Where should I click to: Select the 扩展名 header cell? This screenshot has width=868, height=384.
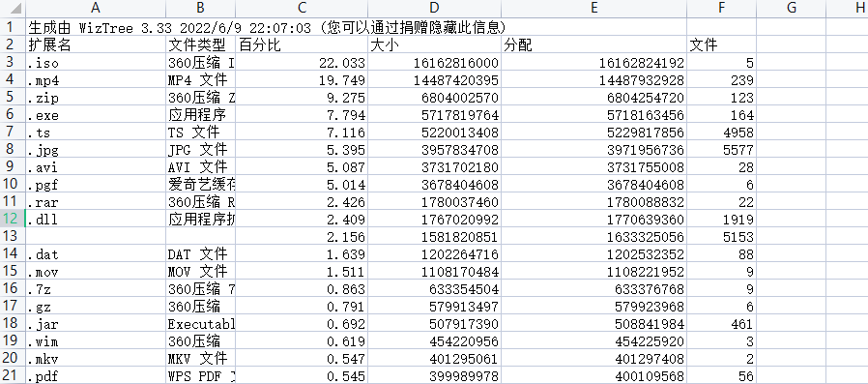tap(96, 44)
